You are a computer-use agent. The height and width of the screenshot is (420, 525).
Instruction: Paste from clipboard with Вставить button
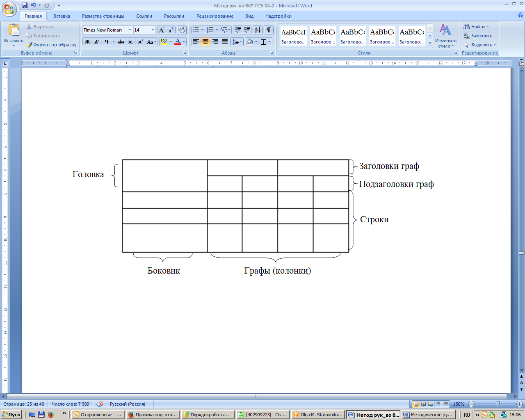14,34
